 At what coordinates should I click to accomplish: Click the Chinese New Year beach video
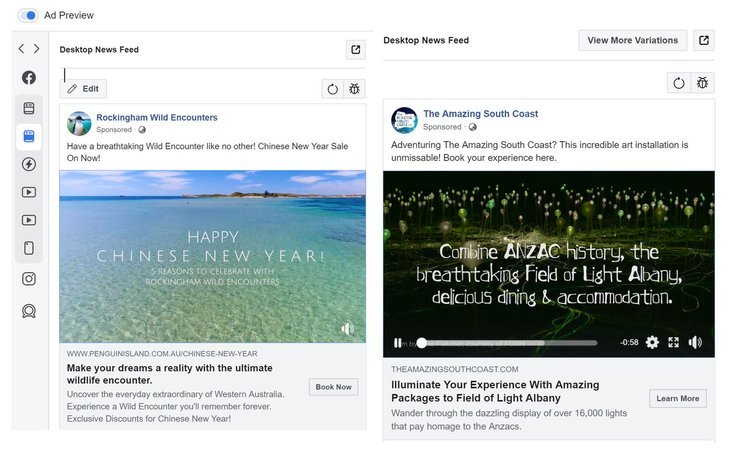pos(212,256)
